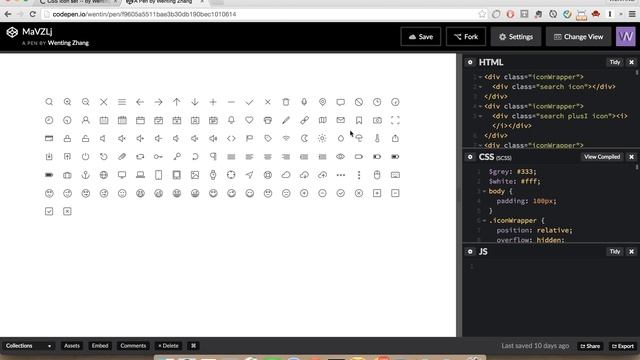Open the HTML panel settings gear
The height and width of the screenshot is (360, 640).
coord(470,62)
